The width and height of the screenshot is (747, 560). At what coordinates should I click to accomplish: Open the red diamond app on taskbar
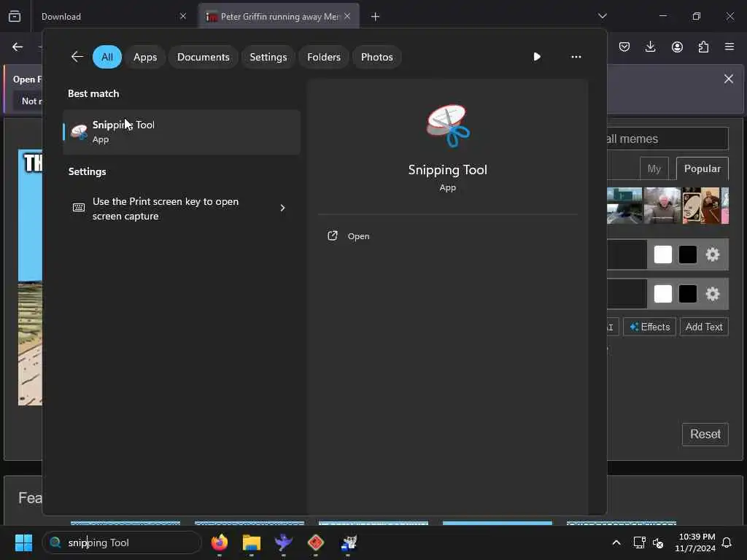[315, 542]
